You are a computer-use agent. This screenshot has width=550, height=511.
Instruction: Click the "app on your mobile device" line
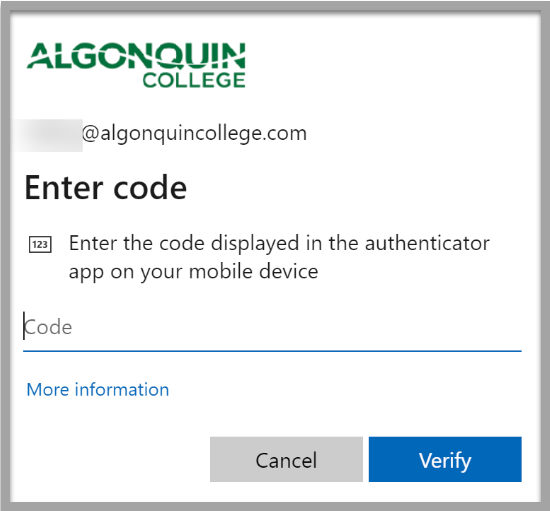coord(193,272)
